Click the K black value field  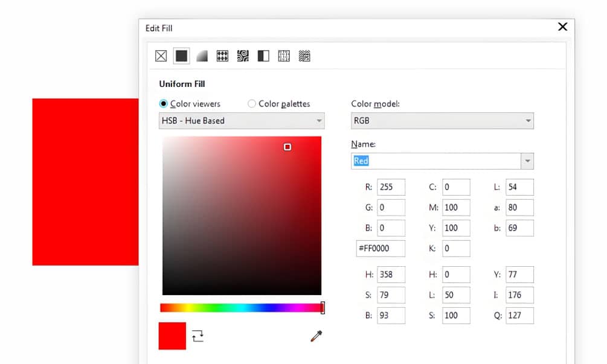click(456, 248)
